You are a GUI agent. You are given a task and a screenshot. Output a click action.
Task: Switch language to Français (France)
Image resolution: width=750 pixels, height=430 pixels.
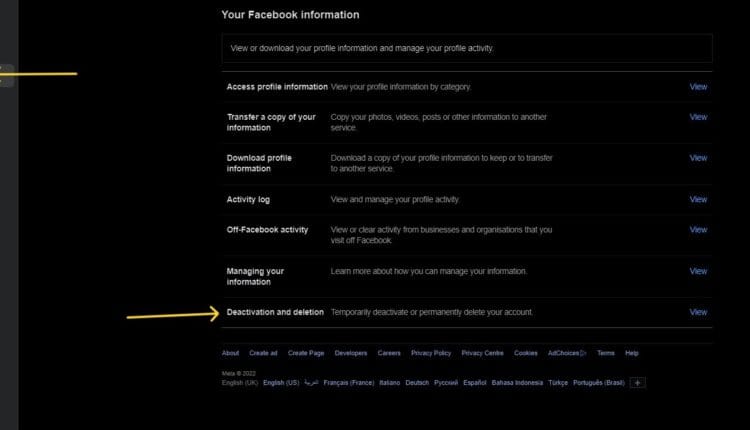tap(350, 383)
